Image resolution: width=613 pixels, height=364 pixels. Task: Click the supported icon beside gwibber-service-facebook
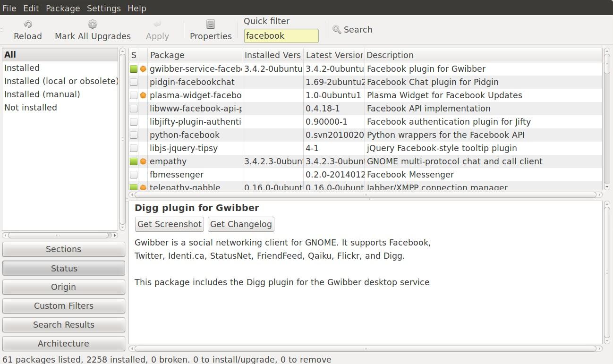tap(143, 69)
